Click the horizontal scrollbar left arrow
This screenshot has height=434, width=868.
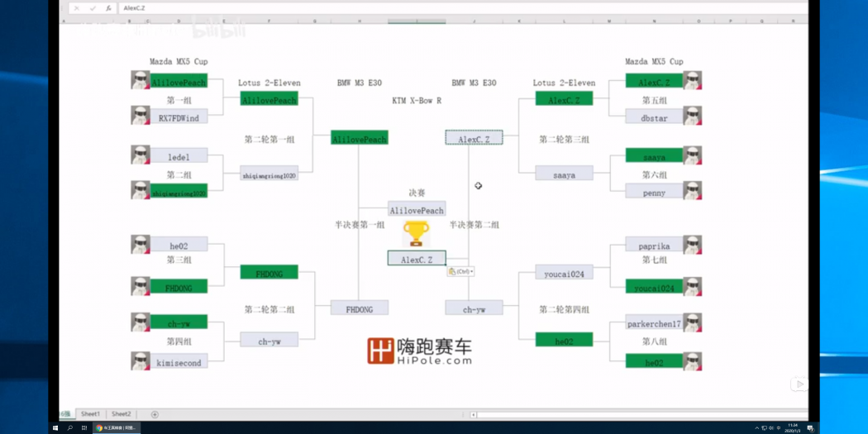[474, 415]
